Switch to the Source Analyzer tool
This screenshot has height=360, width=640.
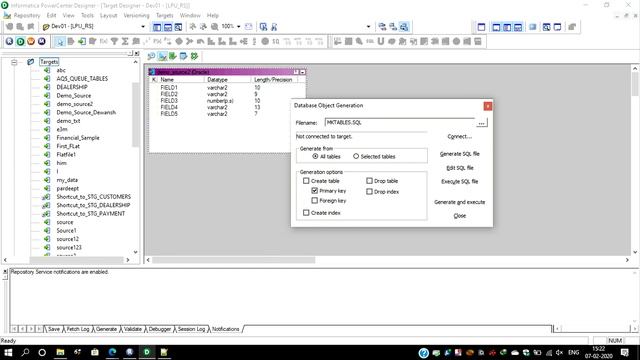(151, 56)
